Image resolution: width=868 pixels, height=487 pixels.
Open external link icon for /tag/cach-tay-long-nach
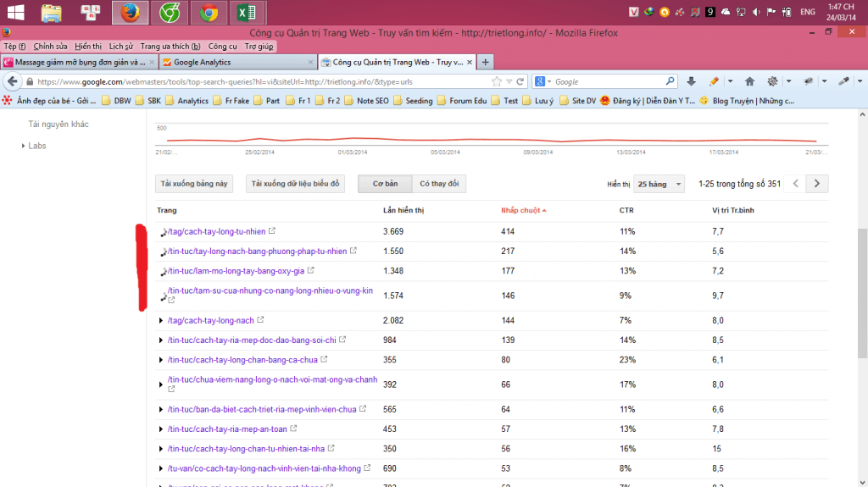pyautogui.click(x=260, y=320)
